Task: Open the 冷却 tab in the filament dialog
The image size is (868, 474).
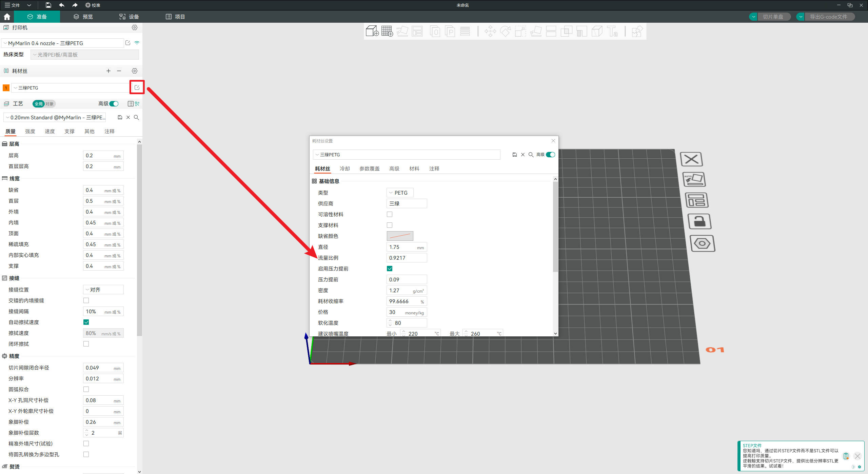Action: pyautogui.click(x=345, y=169)
